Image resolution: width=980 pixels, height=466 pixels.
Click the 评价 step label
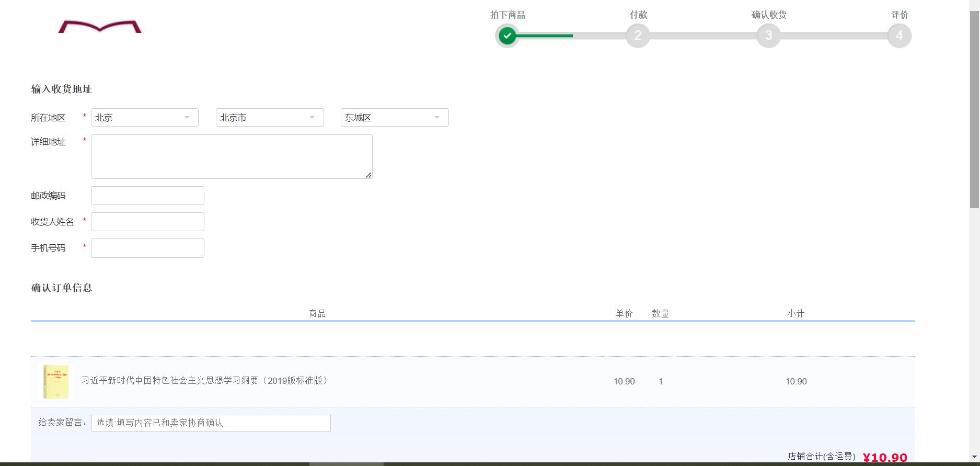[x=900, y=15]
